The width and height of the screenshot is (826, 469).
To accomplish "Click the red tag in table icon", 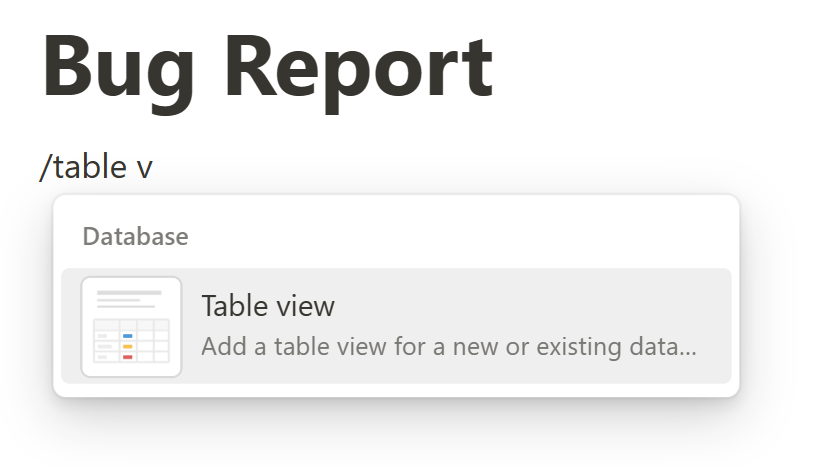I will (x=127, y=356).
